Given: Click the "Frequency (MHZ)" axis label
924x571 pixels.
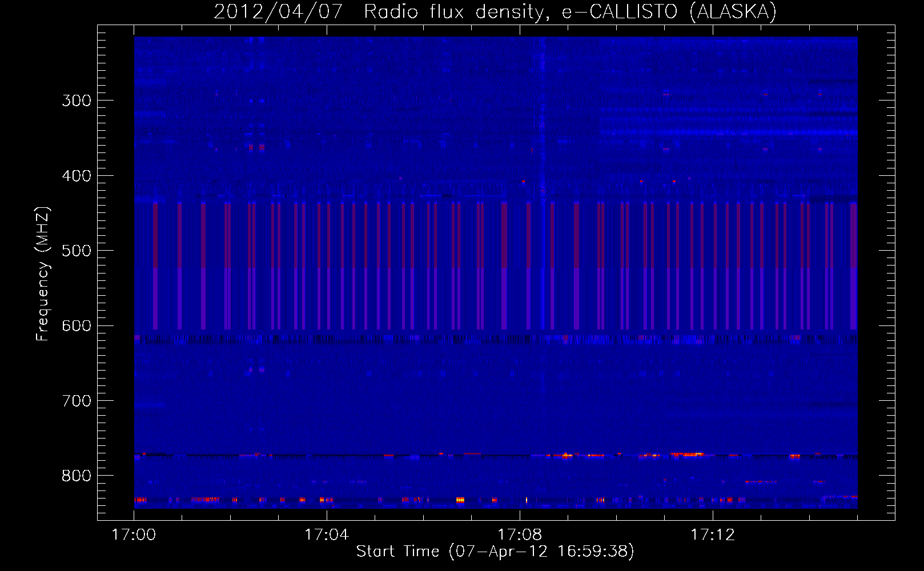Looking at the screenshot, I should 43,274.
